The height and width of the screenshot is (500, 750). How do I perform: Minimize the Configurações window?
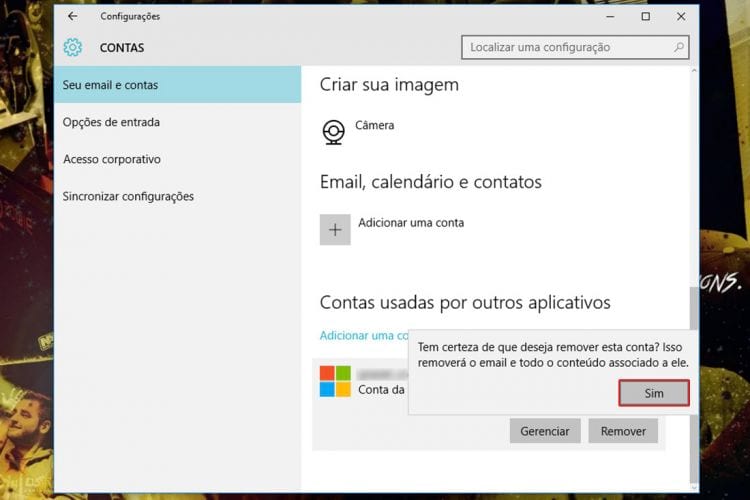[610, 16]
